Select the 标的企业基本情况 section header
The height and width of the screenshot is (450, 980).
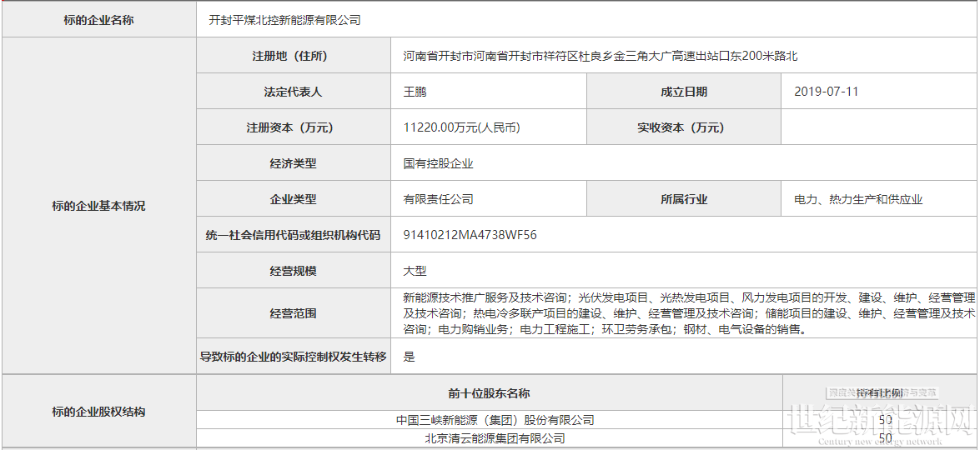(98, 205)
